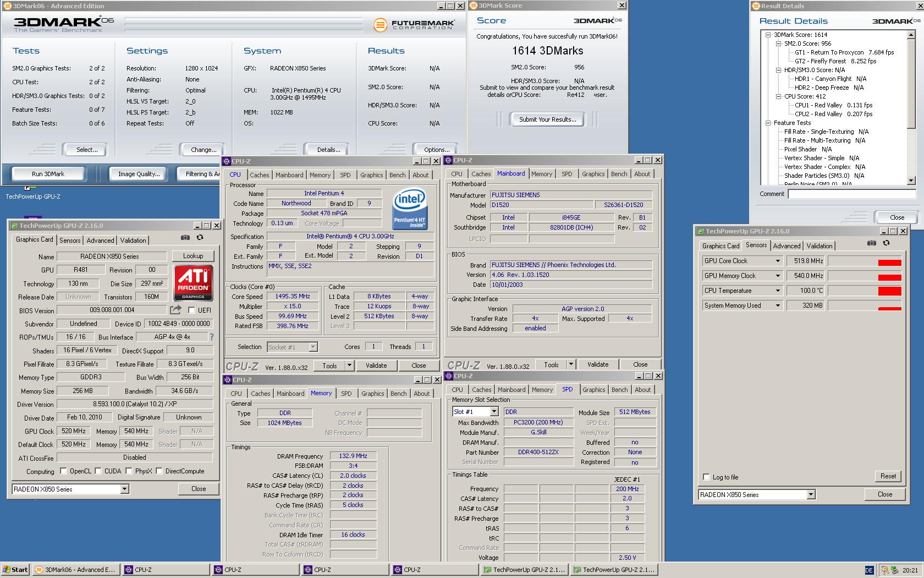Screen dimensions: 924x578
Task: Click the ATI Radeon logo in GPU-Z
Action: click(193, 283)
